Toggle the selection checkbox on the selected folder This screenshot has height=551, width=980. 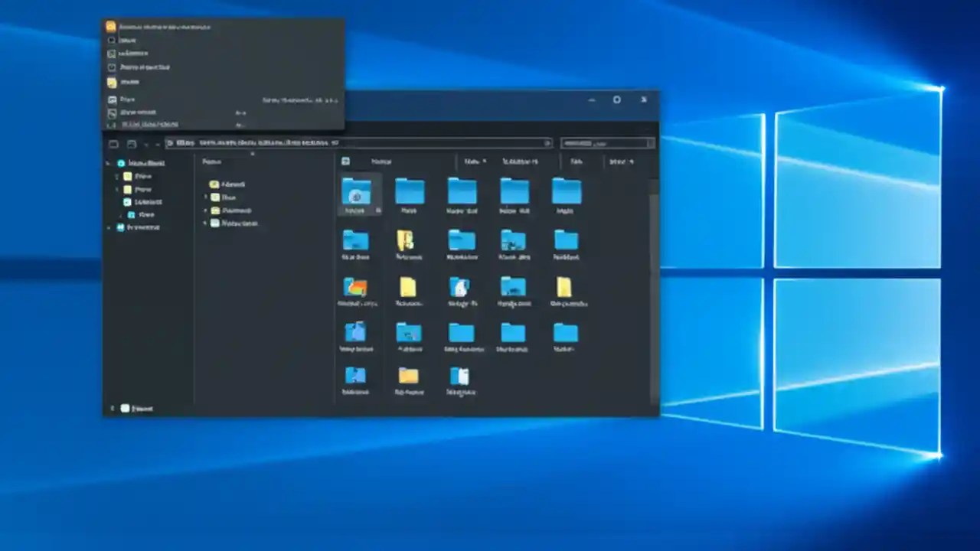[x=377, y=208]
